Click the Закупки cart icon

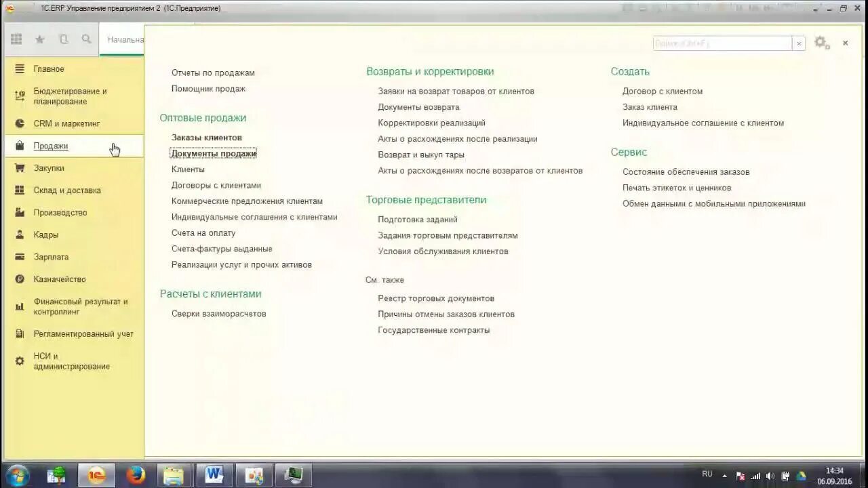click(x=20, y=168)
